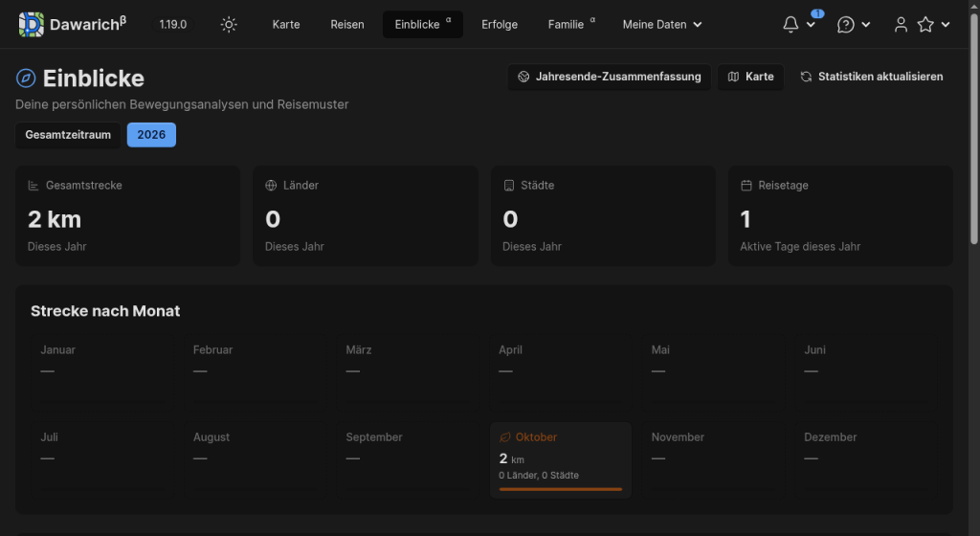
Task: Click the version 1.19.0 badge
Action: 173,24
